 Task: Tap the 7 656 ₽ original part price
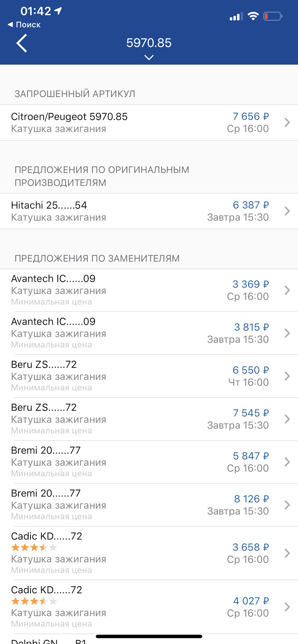click(x=250, y=116)
